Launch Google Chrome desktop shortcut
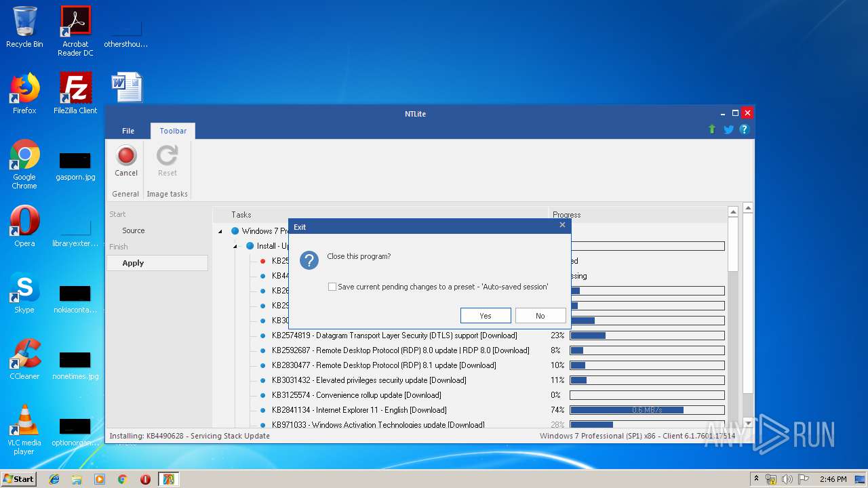Viewport: 868px width, 488px height. [x=24, y=164]
